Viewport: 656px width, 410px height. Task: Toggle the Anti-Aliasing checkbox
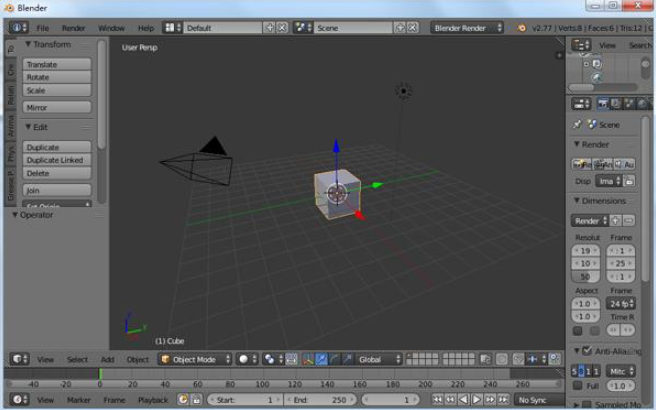pyautogui.click(x=587, y=351)
